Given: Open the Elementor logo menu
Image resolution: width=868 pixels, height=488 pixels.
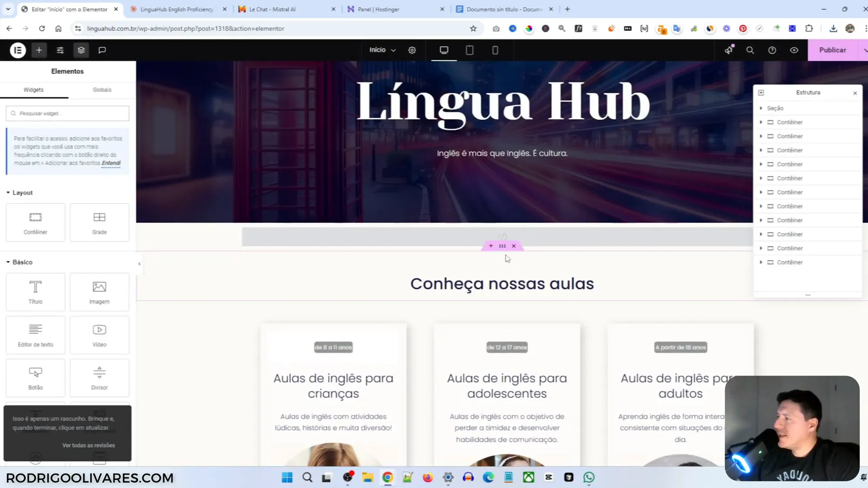Looking at the screenshot, I should click(x=17, y=50).
